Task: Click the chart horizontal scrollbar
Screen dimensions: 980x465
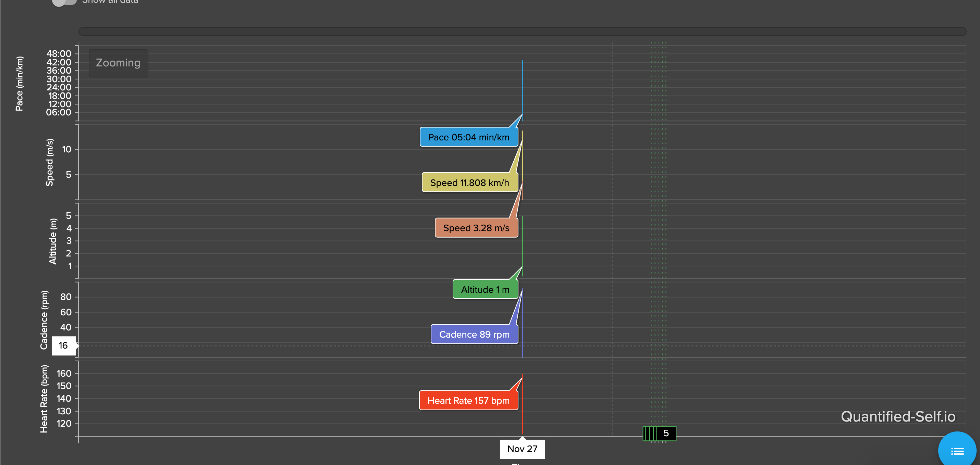Action: tap(522, 31)
